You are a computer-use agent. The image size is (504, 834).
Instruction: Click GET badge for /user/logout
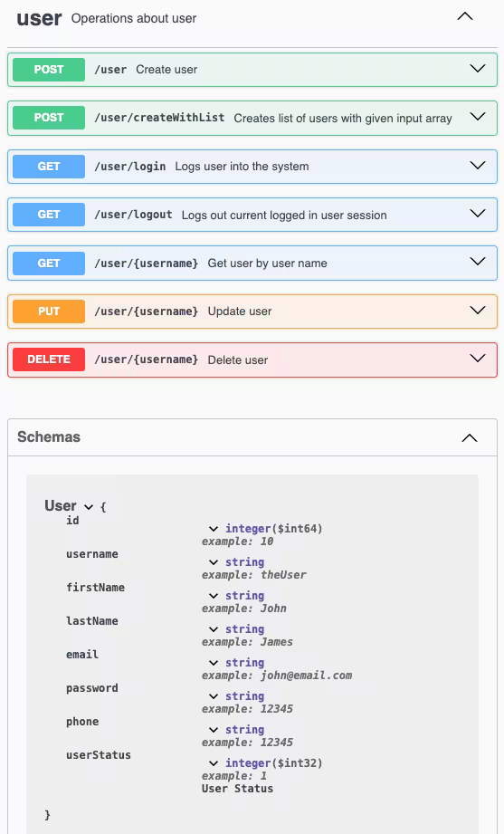click(49, 215)
